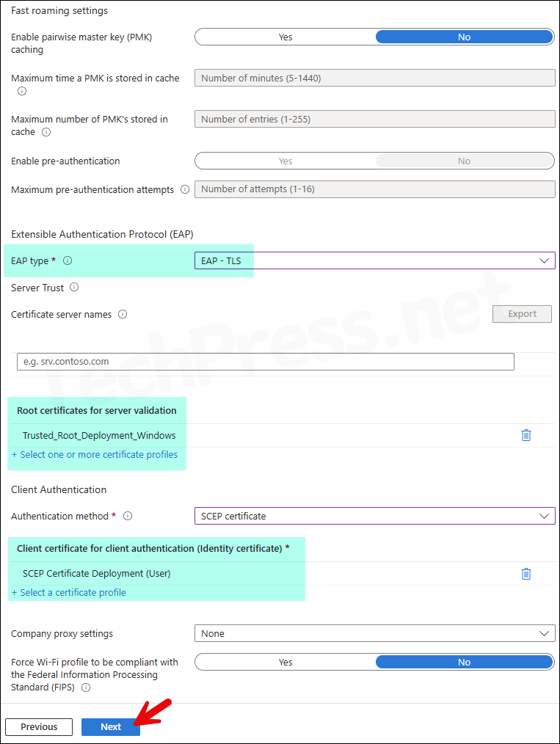Click info icon beside EAP type

(x=68, y=260)
